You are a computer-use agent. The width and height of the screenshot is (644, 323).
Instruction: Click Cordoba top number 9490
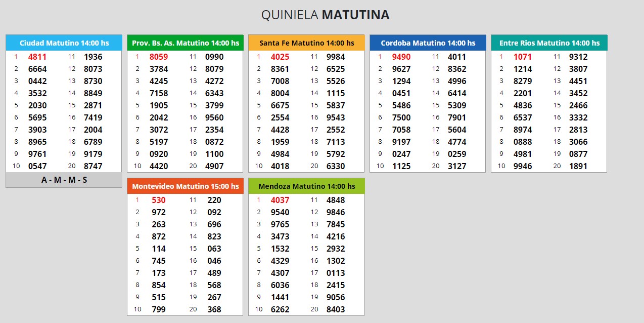[401, 57]
